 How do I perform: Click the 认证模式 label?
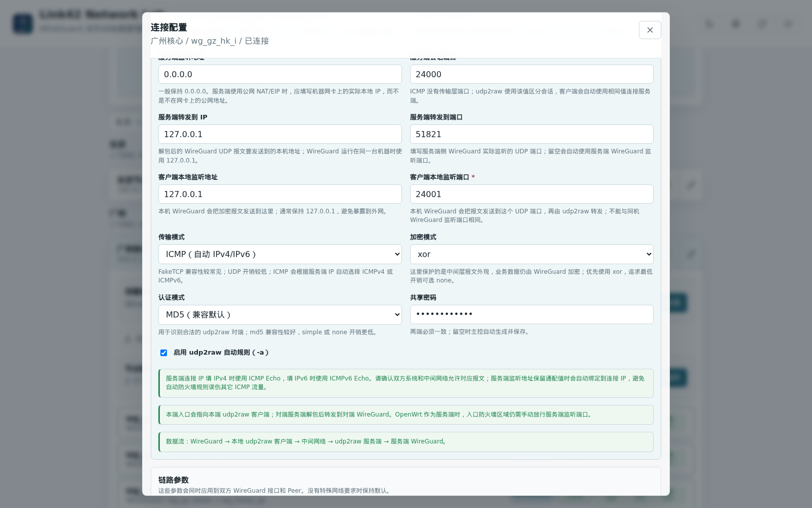point(172,298)
